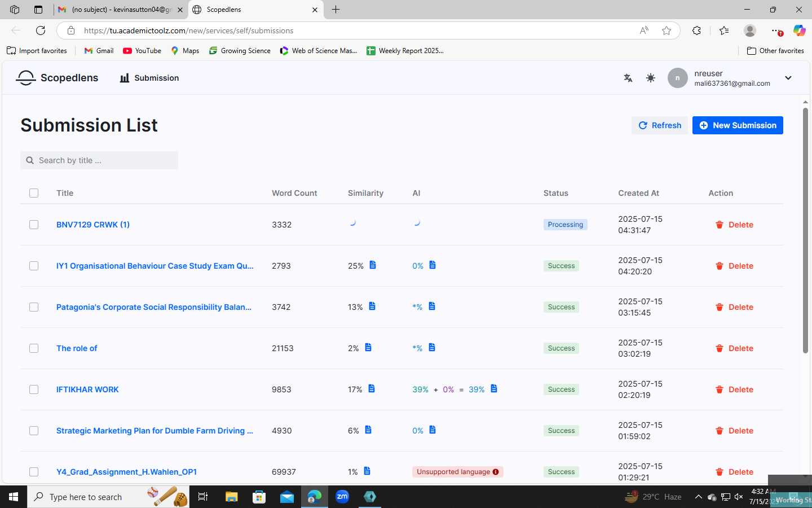This screenshot has height=508, width=812.
Task: Open AI report icon for IY1 Organisational Behaviour
Action: click(433, 265)
